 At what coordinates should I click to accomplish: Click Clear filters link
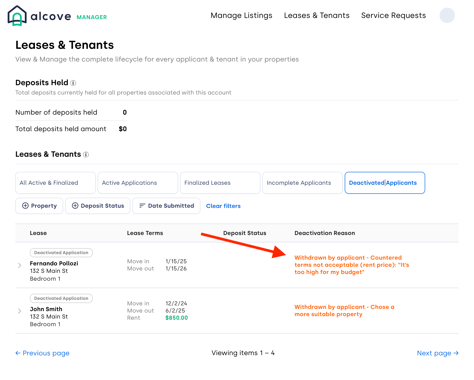pyautogui.click(x=223, y=206)
